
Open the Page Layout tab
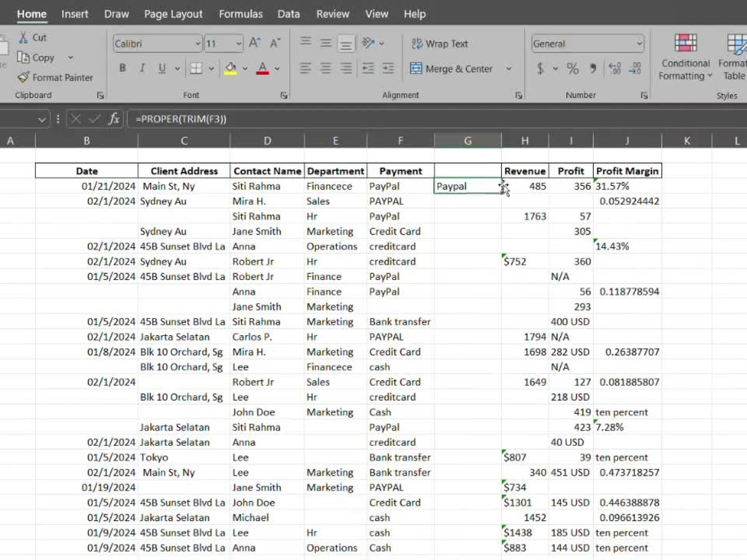tap(173, 14)
